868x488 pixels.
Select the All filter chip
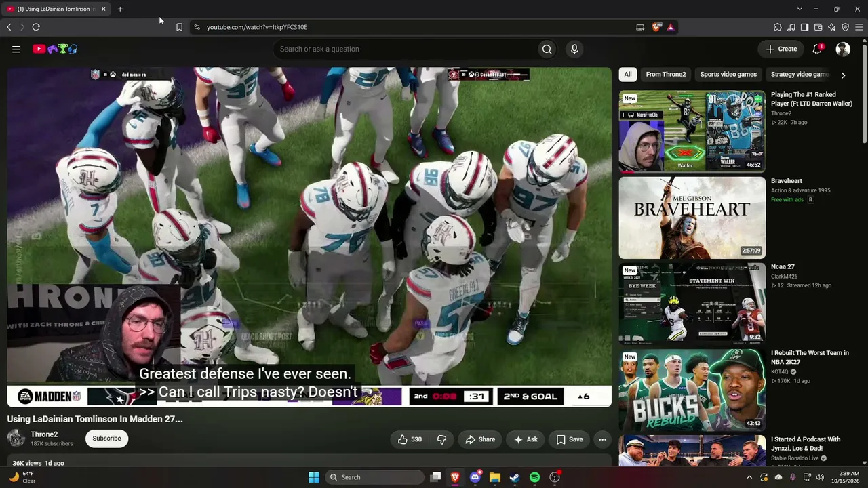coord(628,75)
